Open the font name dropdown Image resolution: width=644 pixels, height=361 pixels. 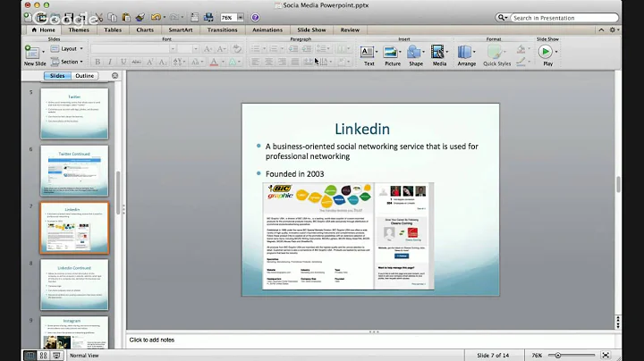(173, 49)
